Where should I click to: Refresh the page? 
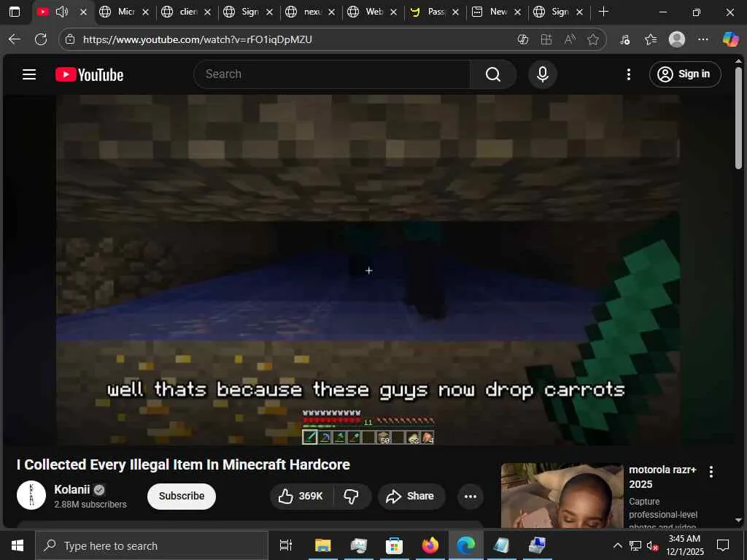41,39
